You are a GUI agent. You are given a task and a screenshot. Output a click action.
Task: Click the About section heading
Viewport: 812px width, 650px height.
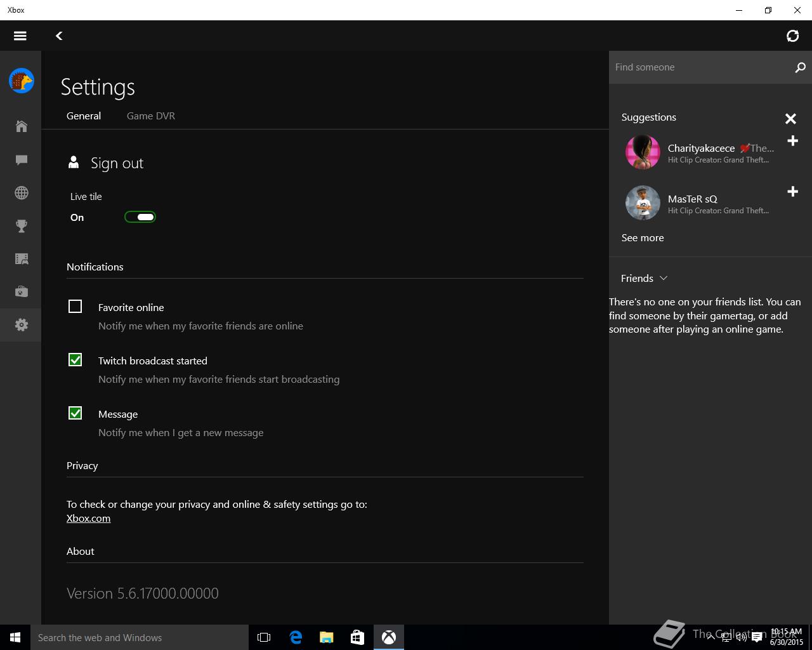coord(81,551)
